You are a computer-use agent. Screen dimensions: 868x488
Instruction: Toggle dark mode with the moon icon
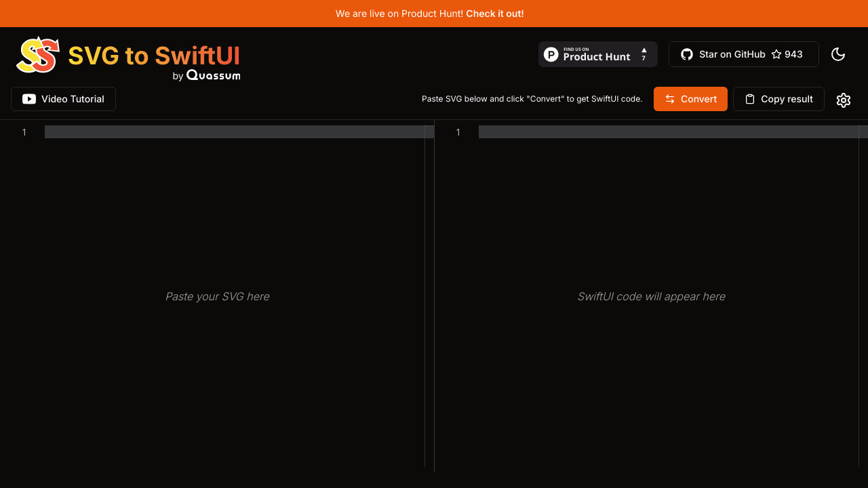pyautogui.click(x=838, y=54)
